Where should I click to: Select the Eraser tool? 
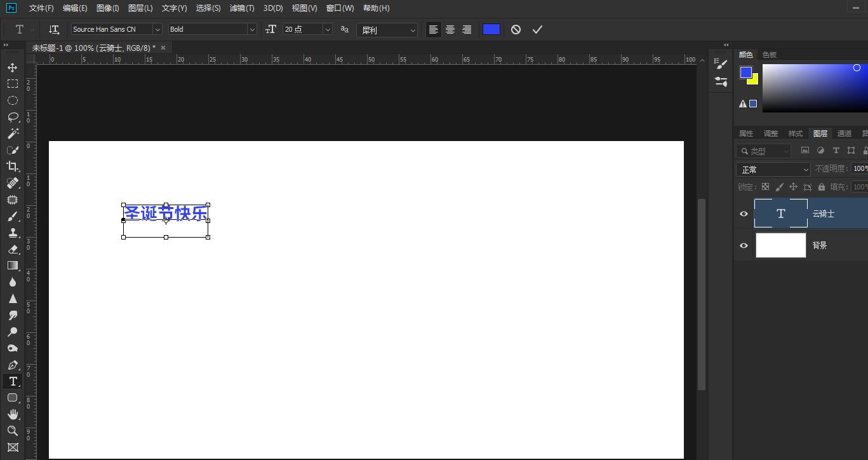(x=12, y=249)
